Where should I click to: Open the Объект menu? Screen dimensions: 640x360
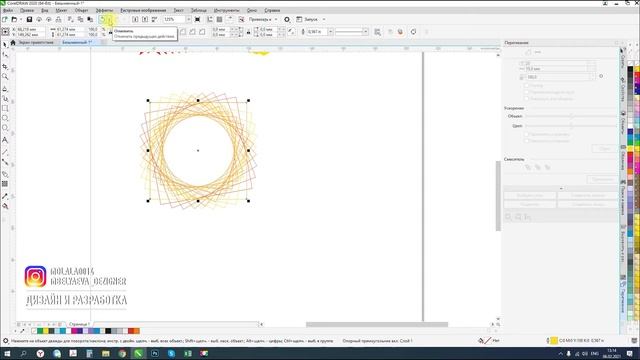(81, 10)
